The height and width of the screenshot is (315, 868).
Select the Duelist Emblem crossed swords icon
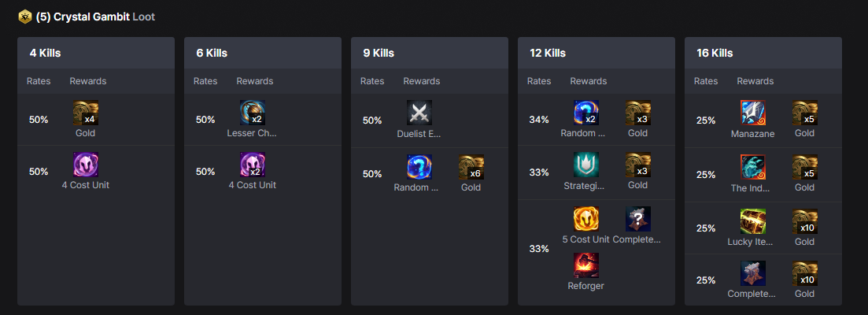pos(419,113)
